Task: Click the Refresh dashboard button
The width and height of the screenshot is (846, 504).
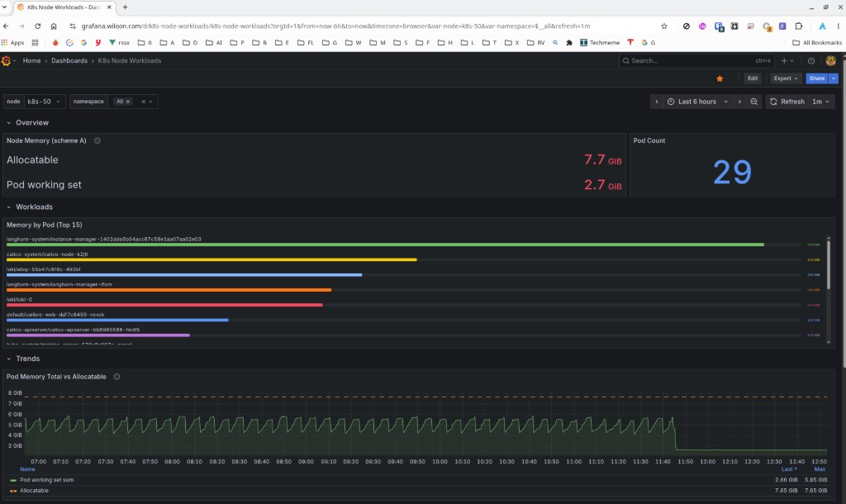Action: coord(787,102)
